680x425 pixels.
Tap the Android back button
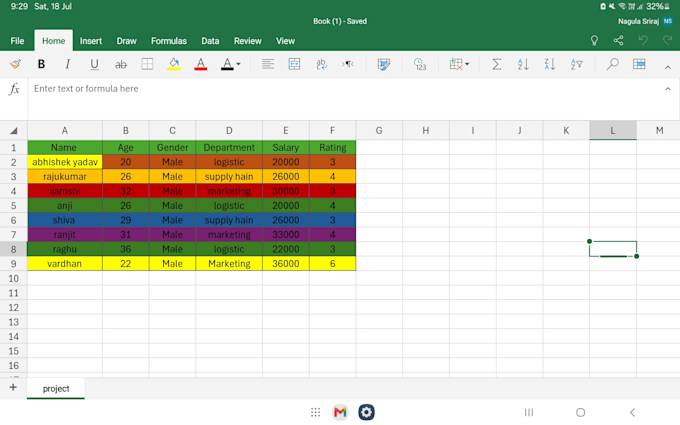pos(632,412)
